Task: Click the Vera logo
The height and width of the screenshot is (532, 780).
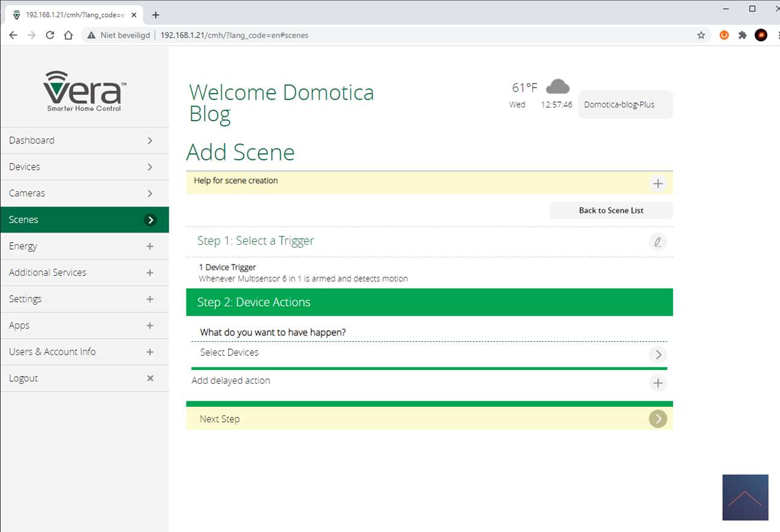Action: [x=85, y=91]
